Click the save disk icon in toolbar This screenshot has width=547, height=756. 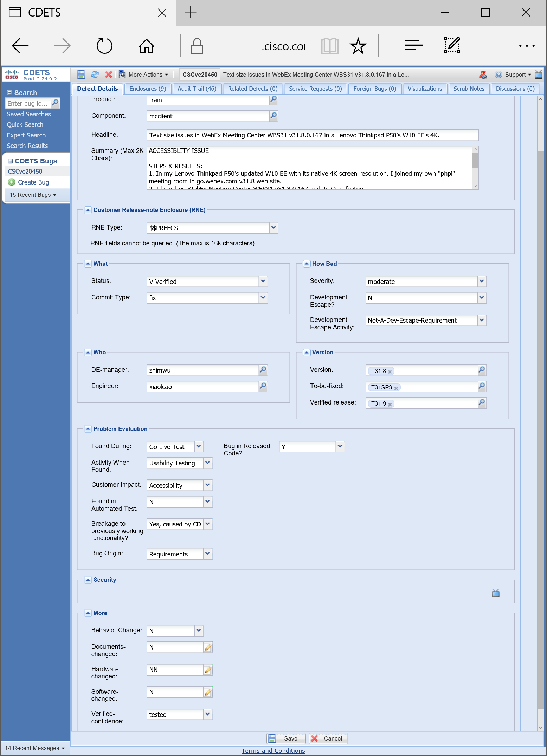81,75
